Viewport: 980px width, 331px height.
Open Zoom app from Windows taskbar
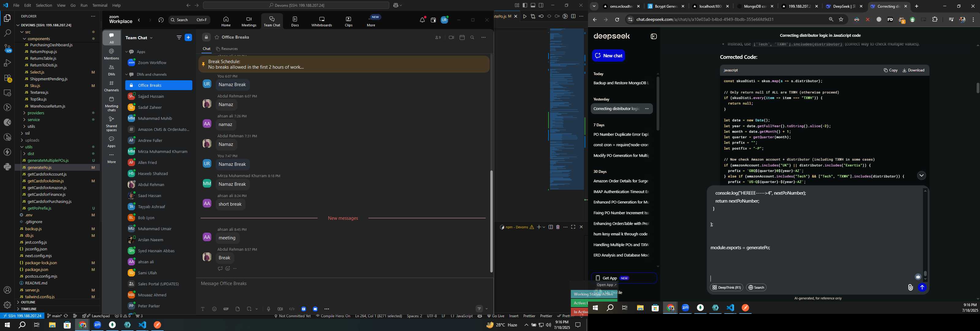pyautogui.click(x=97, y=325)
